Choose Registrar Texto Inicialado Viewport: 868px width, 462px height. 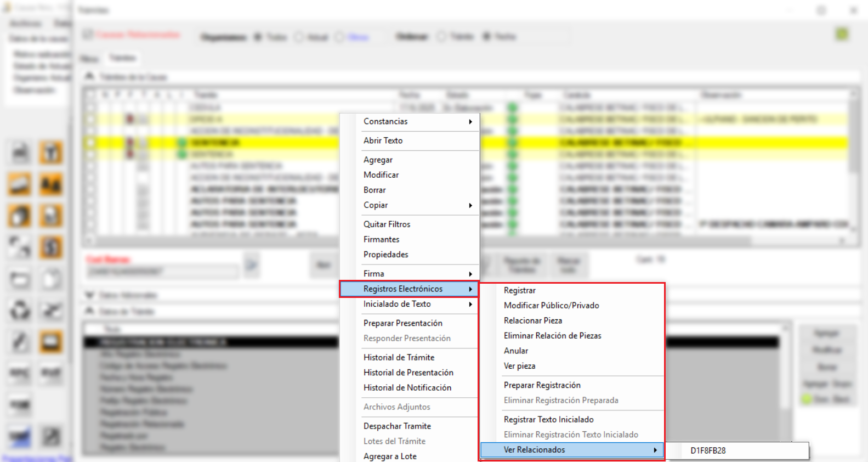(x=548, y=419)
